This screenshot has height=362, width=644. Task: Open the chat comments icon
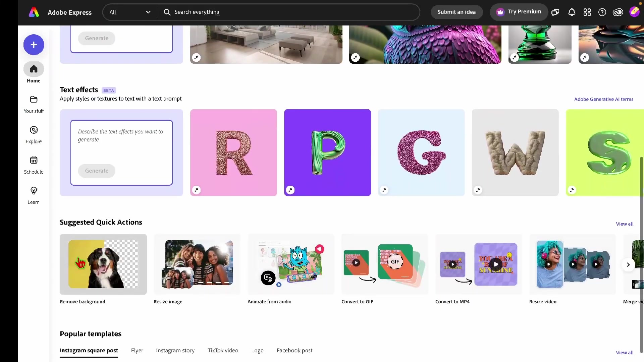pyautogui.click(x=555, y=12)
